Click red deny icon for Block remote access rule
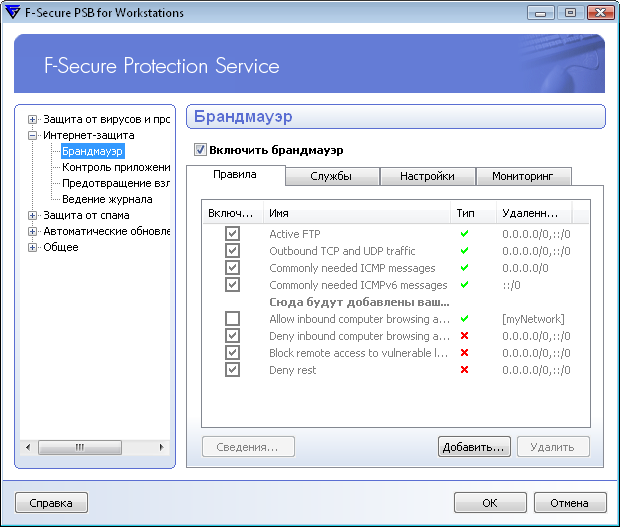Image resolution: width=620 pixels, height=527 pixels. pyautogui.click(x=464, y=353)
